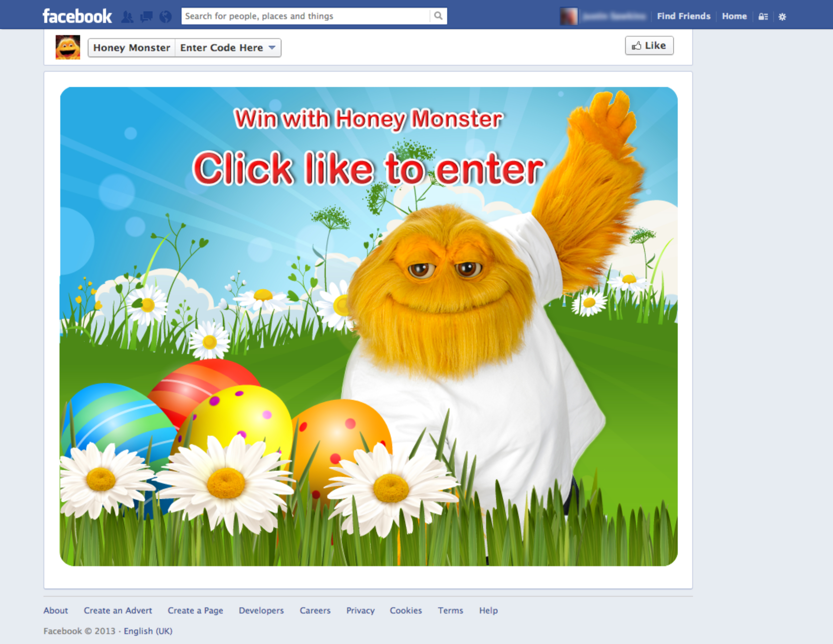This screenshot has width=833, height=644.
Task: Open Create a Page link
Action: (x=195, y=610)
